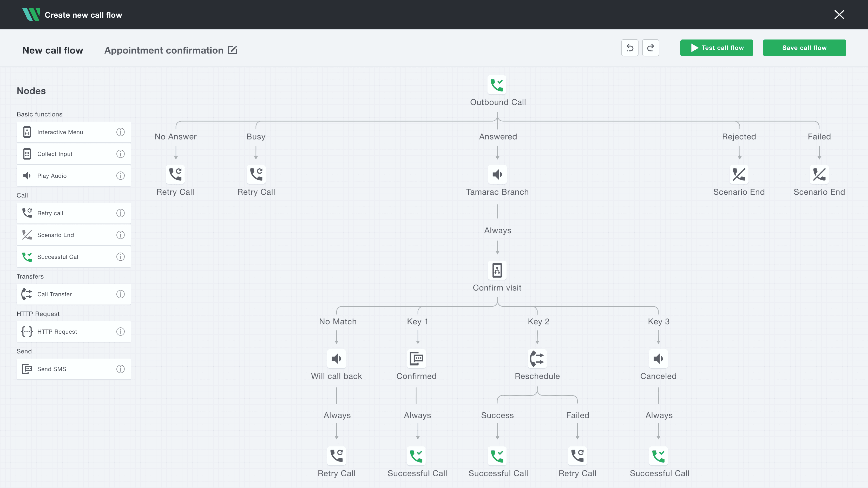
Task: Click the Busy branch label
Action: 256,137
